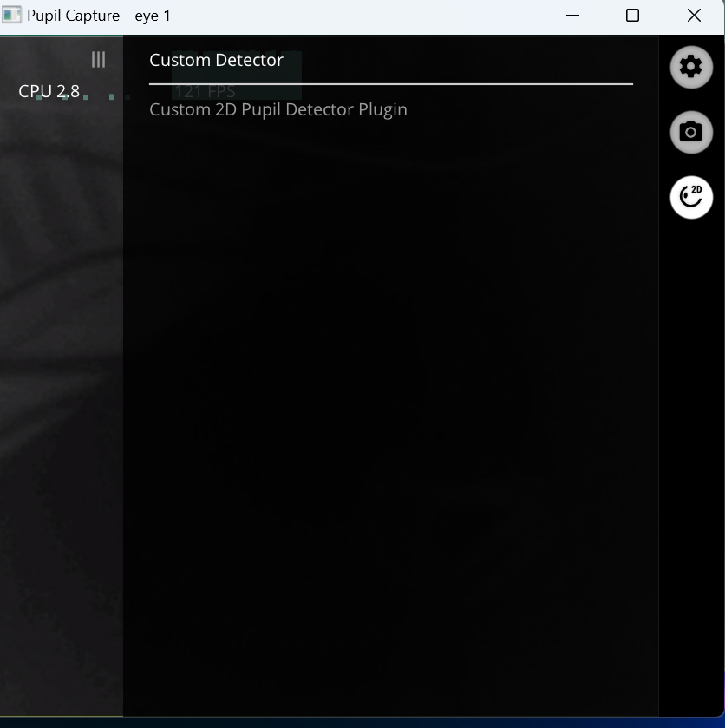The image size is (725, 728).
Task: Click the Pupil Capture app icon in title bar
Action: [11, 16]
